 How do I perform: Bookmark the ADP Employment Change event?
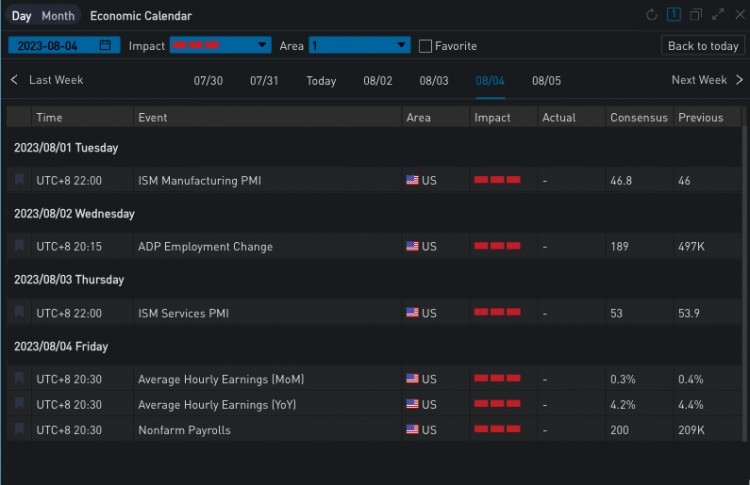pos(19,246)
